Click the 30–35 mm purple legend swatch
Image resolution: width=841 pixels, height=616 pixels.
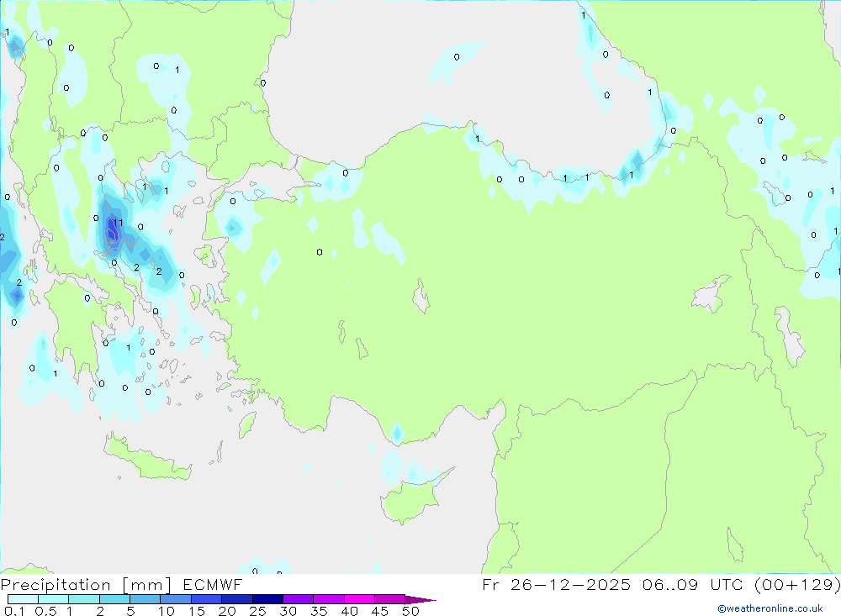[298, 599]
